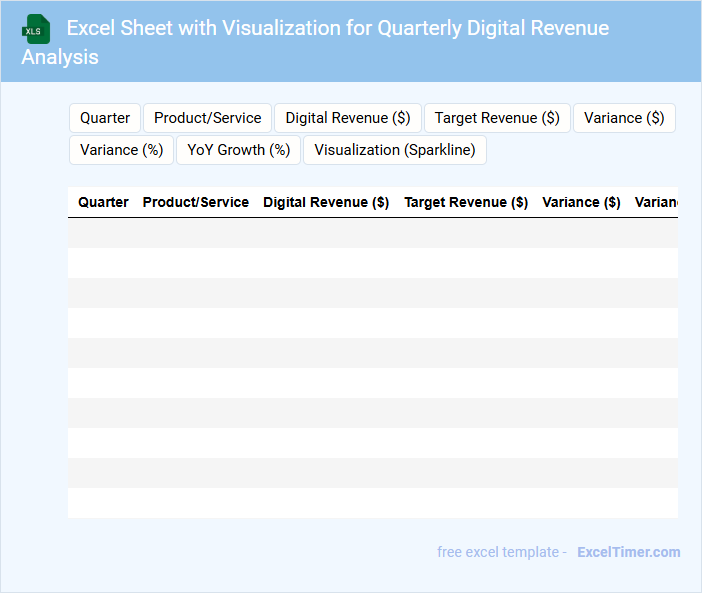Click the Quarter column header
Viewport: 702px width, 593px height.
point(103,202)
